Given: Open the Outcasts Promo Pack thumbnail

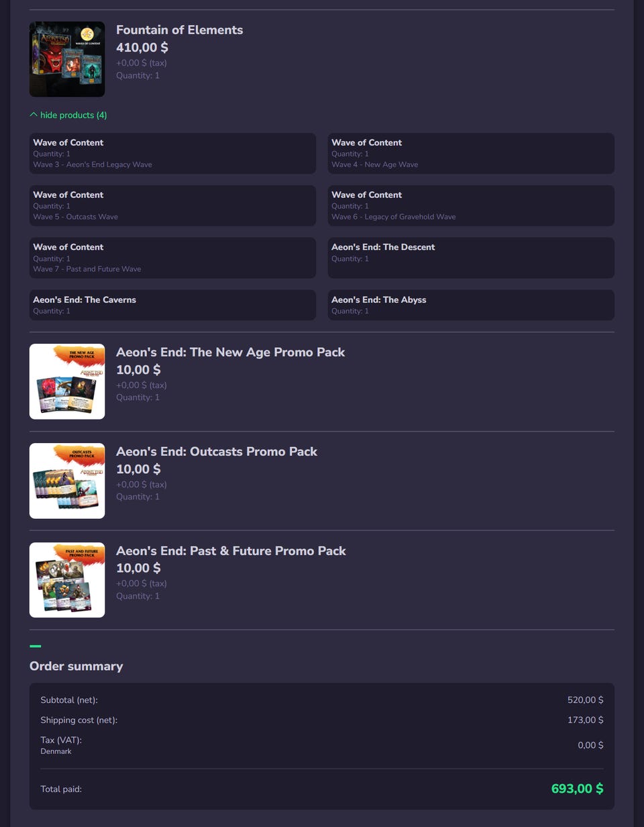Looking at the screenshot, I should coord(67,481).
